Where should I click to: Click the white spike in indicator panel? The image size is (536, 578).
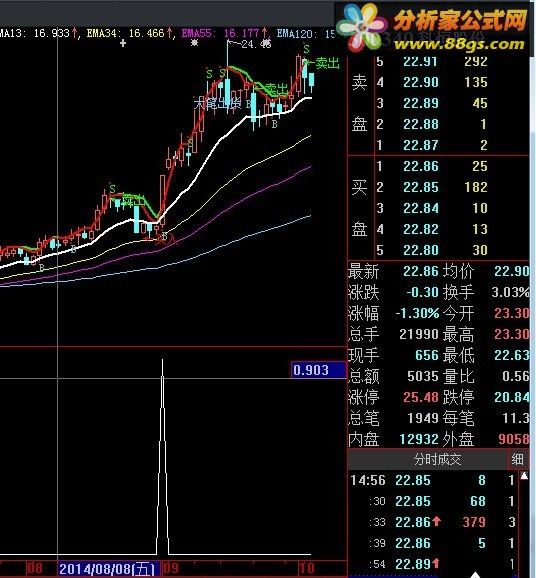(163, 456)
